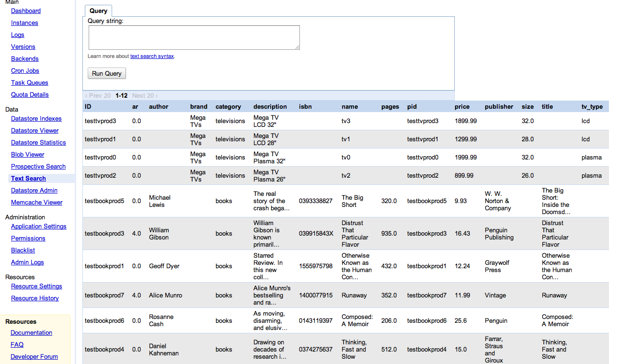Click the Run Query button
Screen dimensions: 619x364
[x=106, y=73]
